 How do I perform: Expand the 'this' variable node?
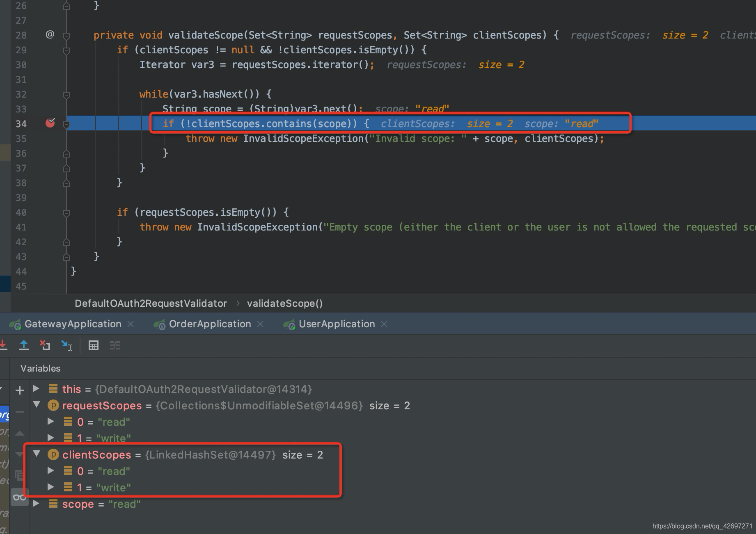tap(36, 388)
